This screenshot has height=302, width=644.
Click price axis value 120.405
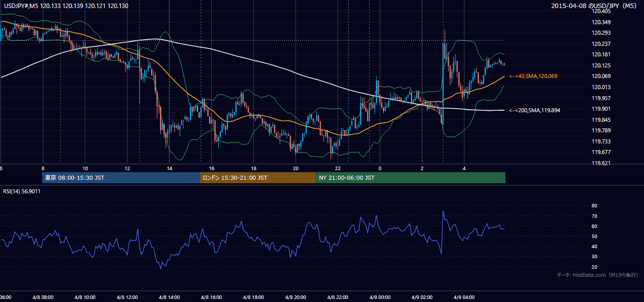[x=601, y=11]
